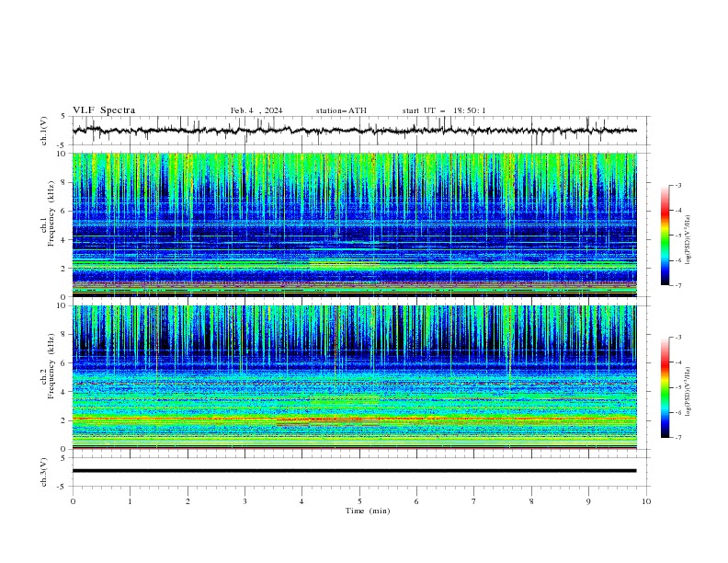Click the "ch.1(V)" axis label
Screen dimensions: 728x563
click(44, 131)
